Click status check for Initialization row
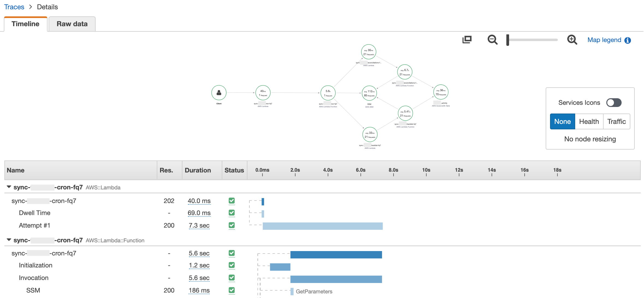This screenshot has width=644, height=298. (x=232, y=265)
